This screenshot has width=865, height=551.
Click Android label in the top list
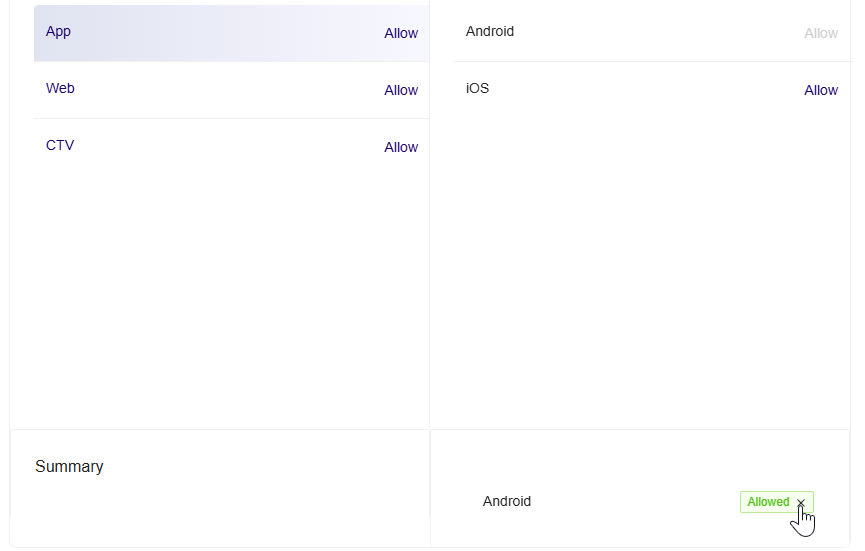(490, 31)
